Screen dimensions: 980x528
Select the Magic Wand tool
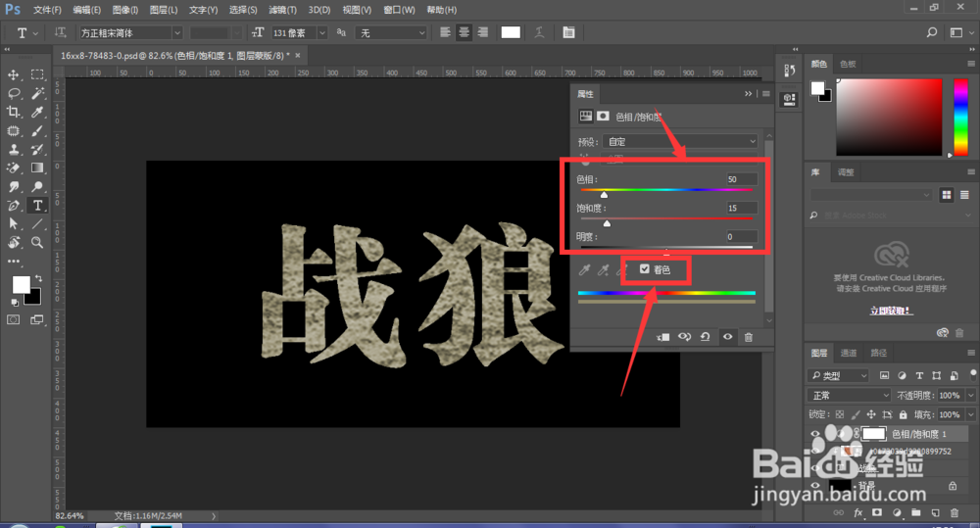pyautogui.click(x=37, y=94)
